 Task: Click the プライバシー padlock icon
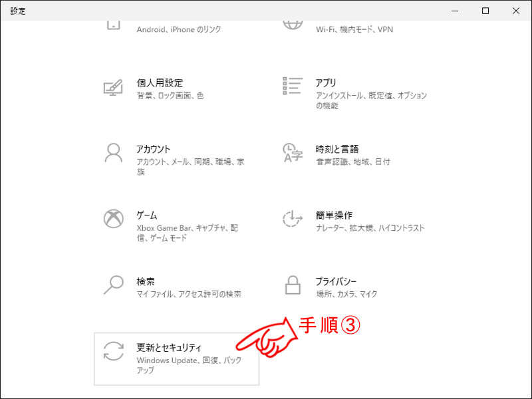point(293,285)
